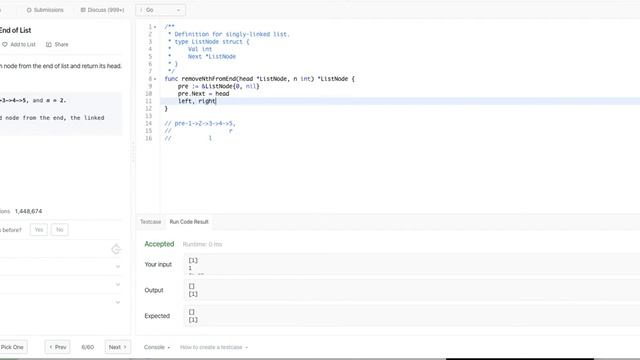Image resolution: width=640 pixels, height=360 pixels.
Task: Open How to create a testcase link
Action: tap(214, 347)
